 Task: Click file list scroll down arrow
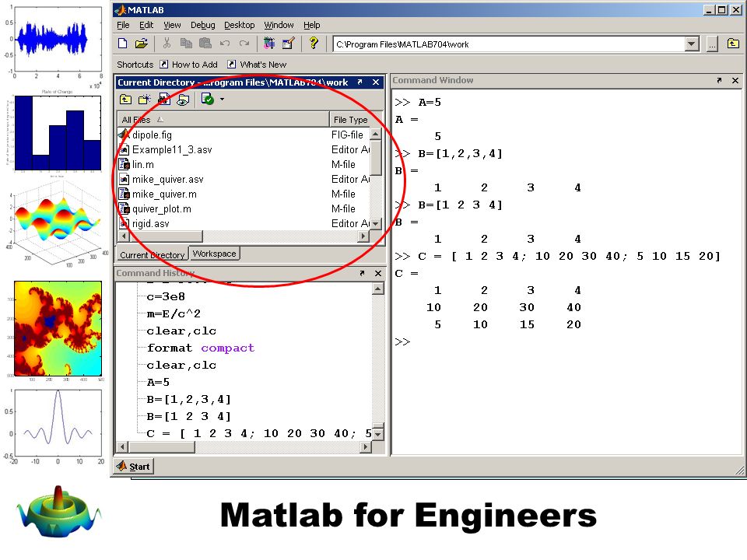[x=376, y=223]
